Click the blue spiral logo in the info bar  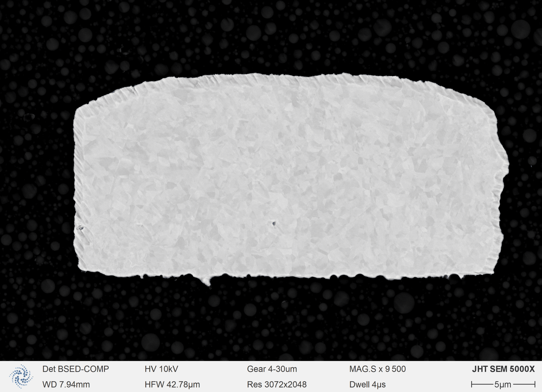(x=21, y=377)
